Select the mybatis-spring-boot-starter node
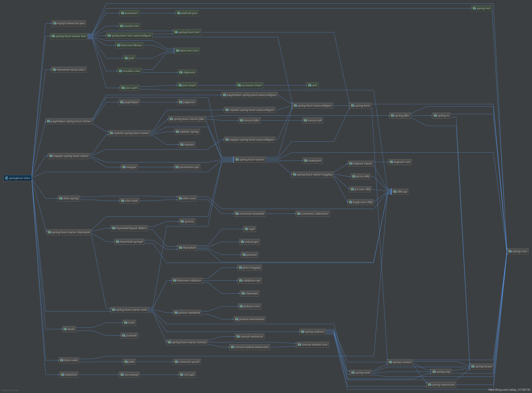 tap(129, 133)
